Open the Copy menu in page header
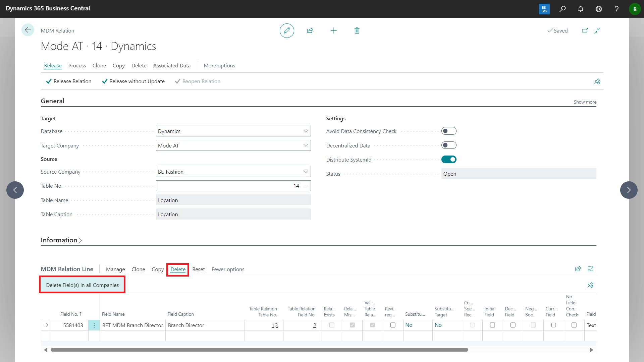Viewport: 644px width, 362px height. pos(118,66)
